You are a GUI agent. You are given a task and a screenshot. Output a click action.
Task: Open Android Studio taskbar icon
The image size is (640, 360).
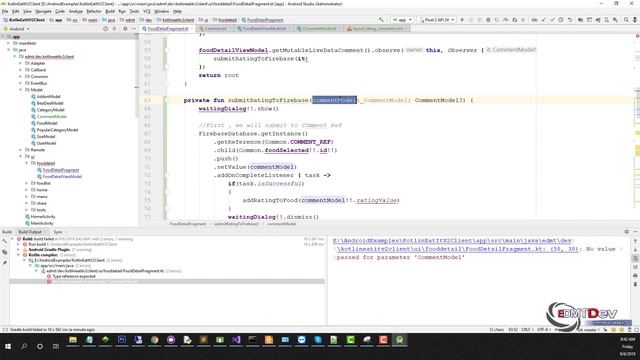(x=399, y=340)
